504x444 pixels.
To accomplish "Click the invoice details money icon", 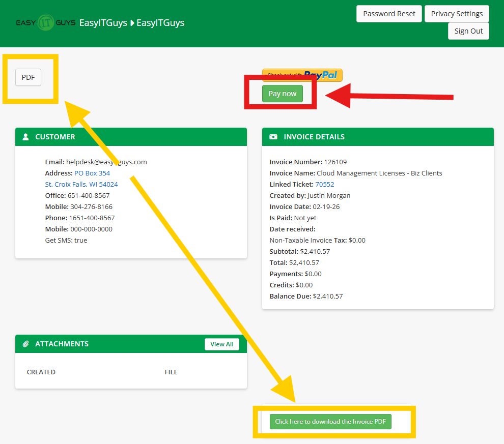I will coord(273,137).
